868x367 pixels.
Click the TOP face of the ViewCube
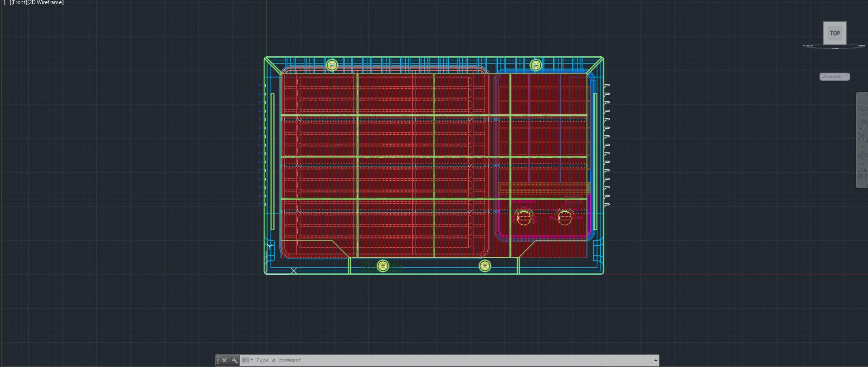pos(834,33)
